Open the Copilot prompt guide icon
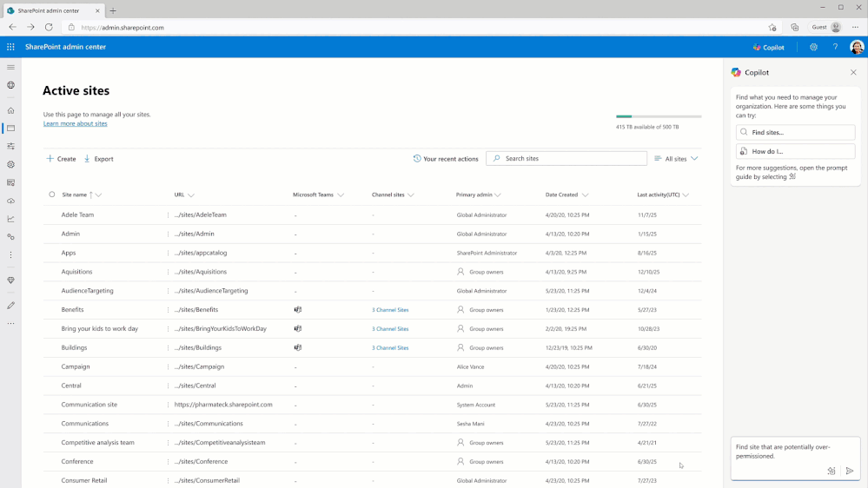The width and height of the screenshot is (868, 488). click(x=831, y=471)
